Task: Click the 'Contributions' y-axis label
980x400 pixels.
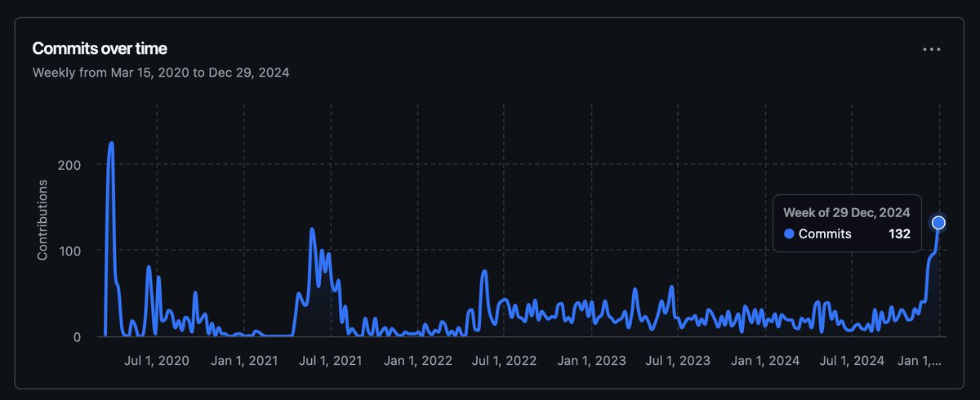Action: [x=42, y=220]
